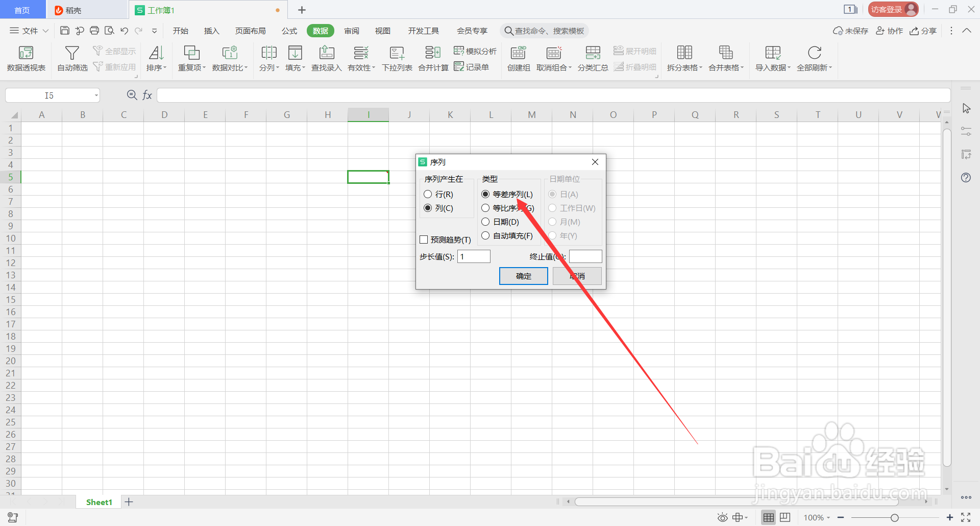Image resolution: width=980 pixels, height=526 pixels.
Task: Click the 下拉列表 dropdown list tool
Action: [397, 59]
